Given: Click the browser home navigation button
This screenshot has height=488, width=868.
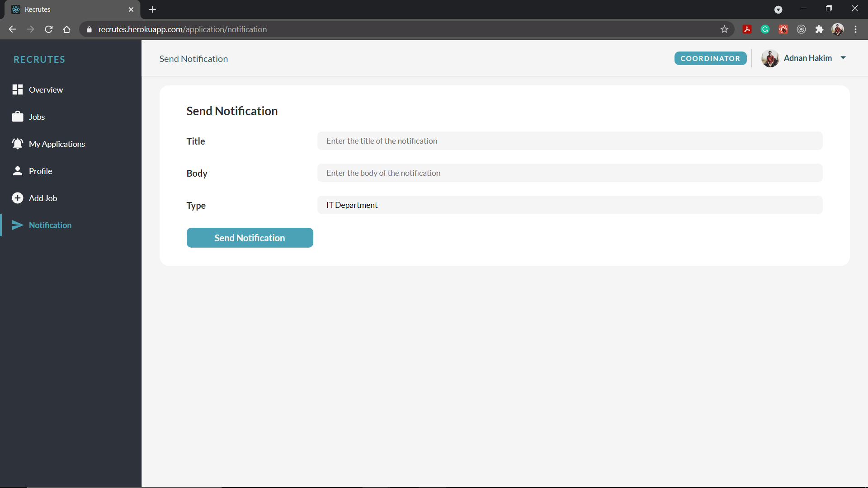Looking at the screenshot, I should click(x=66, y=29).
